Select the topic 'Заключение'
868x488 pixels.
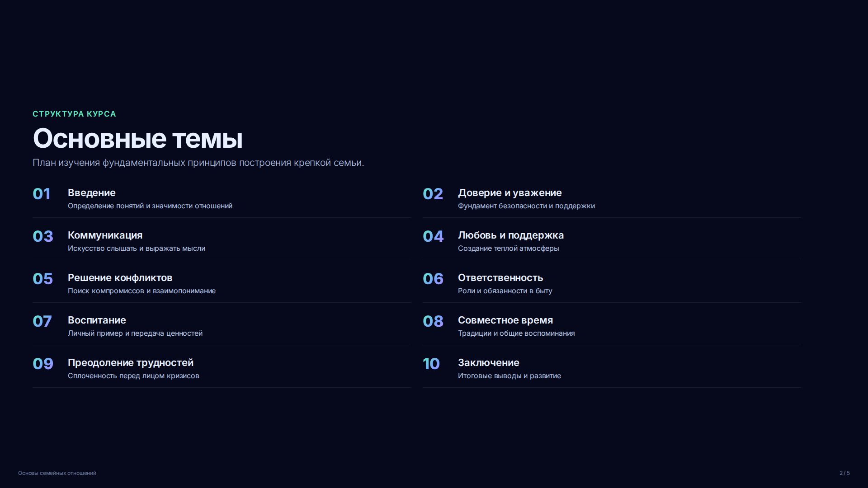click(489, 363)
